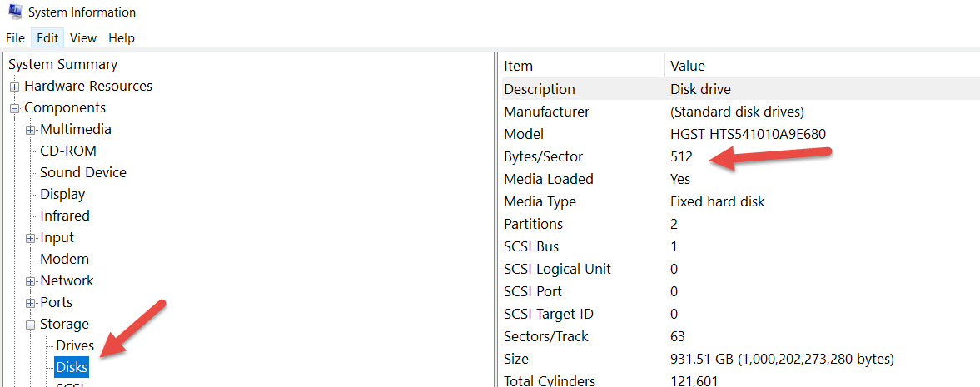Select Drives under Storage

(x=75, y=345)
